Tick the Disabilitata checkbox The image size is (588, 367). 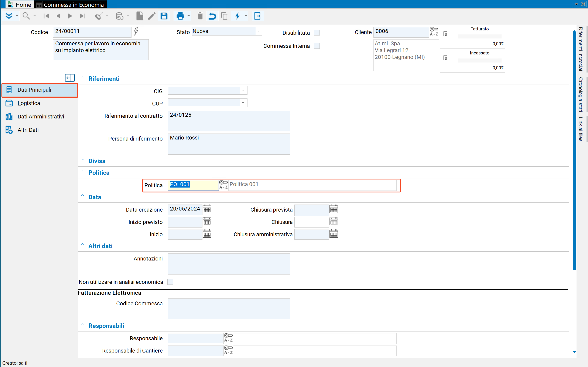coord(317,33)
